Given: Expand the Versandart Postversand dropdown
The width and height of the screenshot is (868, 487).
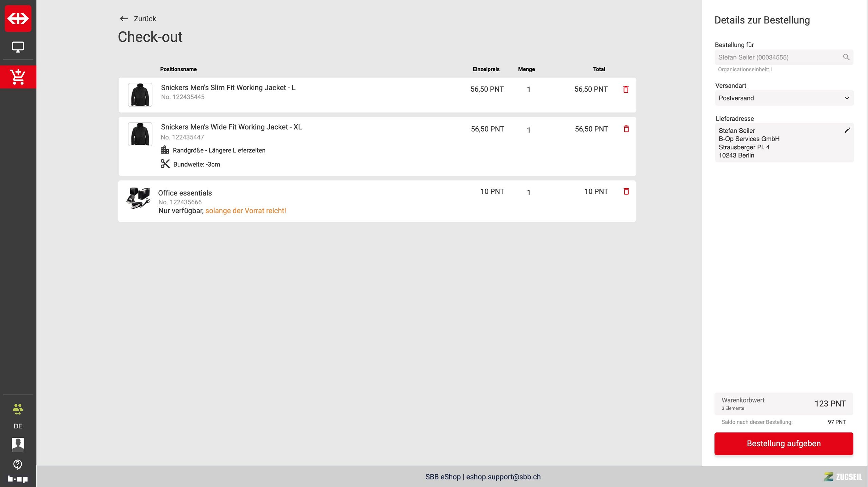Looking at the screenshot, I should tap(784, 98).
